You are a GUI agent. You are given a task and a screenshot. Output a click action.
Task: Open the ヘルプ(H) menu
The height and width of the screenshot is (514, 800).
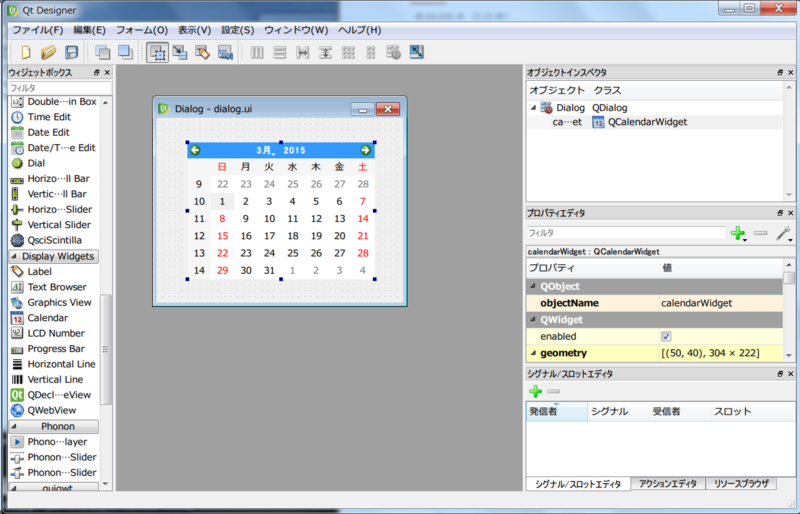pyautogui.click(x=360, y=30)
